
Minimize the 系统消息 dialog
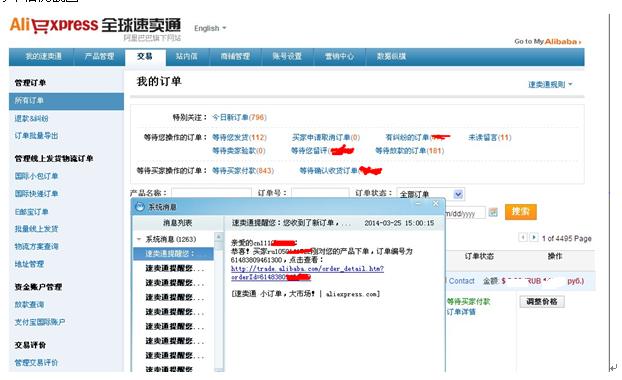pos(418,204)
